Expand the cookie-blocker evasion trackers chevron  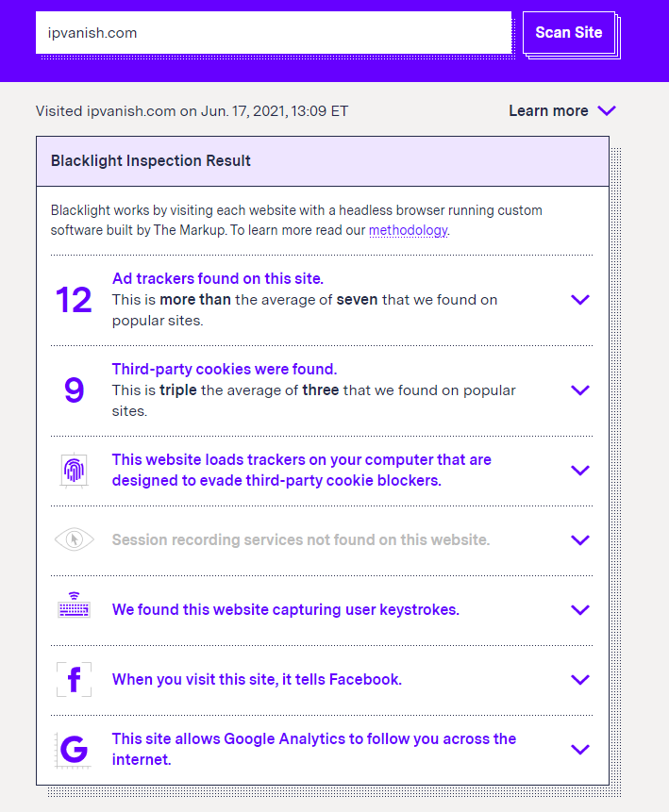click(x=580, y=471)
